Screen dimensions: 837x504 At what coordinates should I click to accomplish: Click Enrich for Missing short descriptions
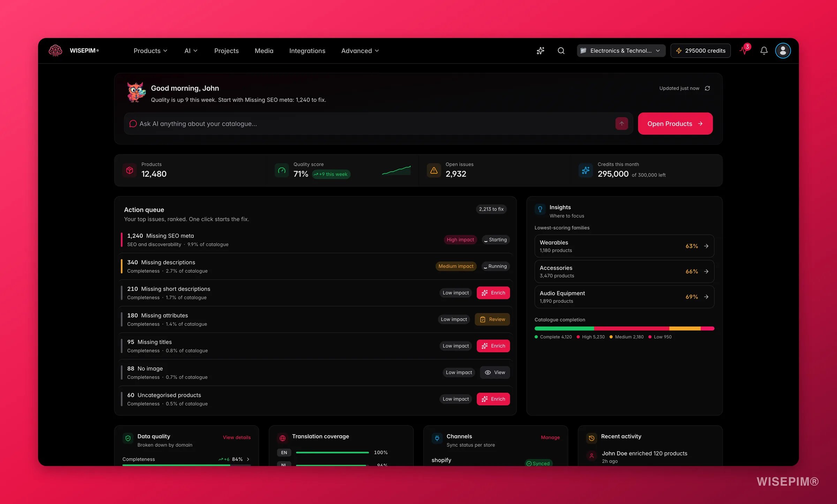(493, 293)
